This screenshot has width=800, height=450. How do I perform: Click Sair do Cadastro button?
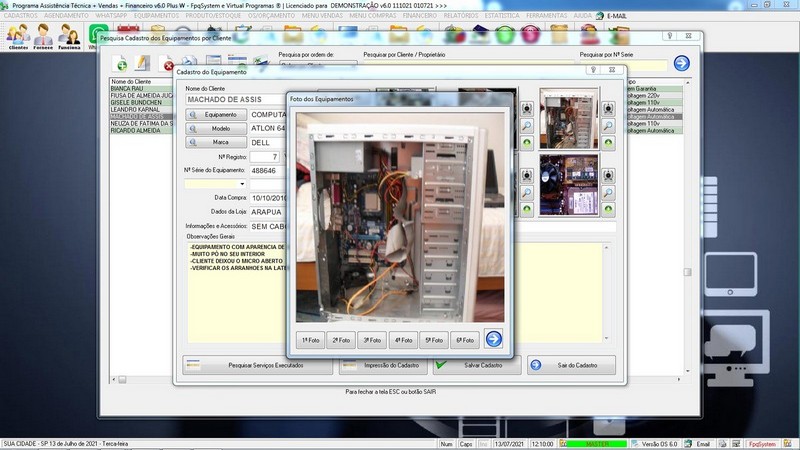point(571,365)
